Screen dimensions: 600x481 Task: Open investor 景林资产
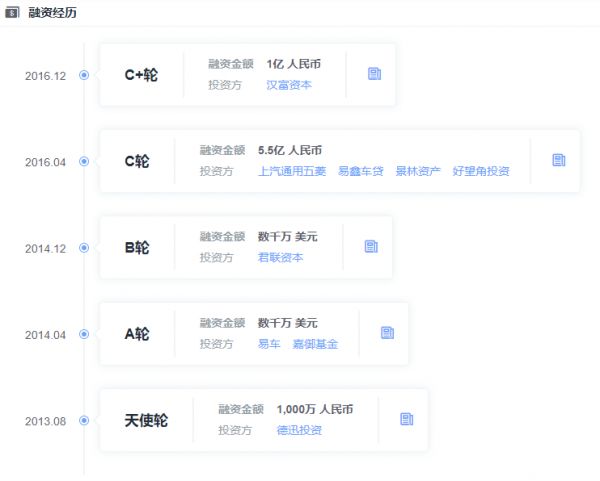click(x=418, y=171)
